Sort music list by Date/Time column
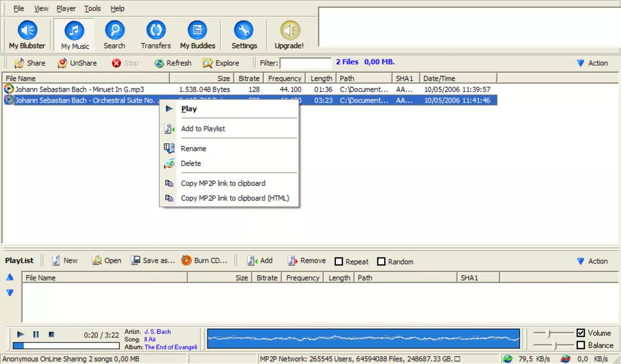The width and height of the screenshot is (621, 364). [x=458, y=78]
